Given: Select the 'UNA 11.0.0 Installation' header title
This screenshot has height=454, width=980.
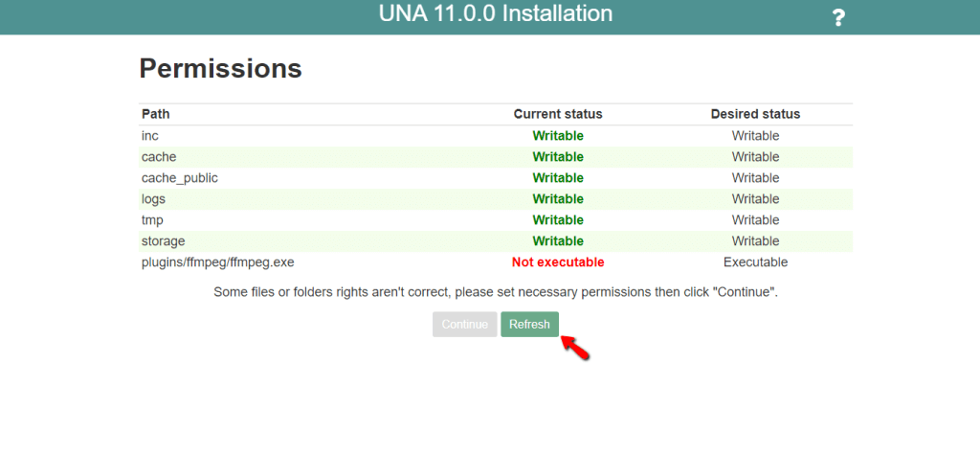Looking at the screenshot, I should pyautogui.click(x=496, y=13).
